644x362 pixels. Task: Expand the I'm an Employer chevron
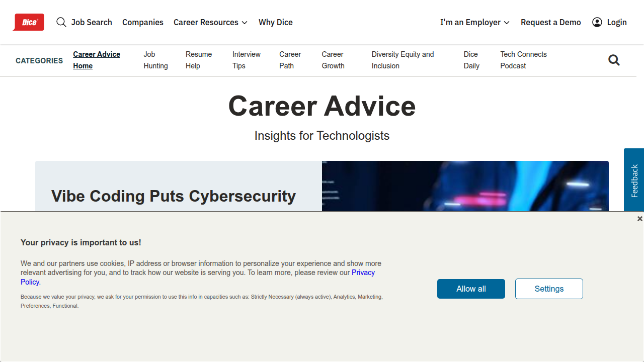(507, 23)
